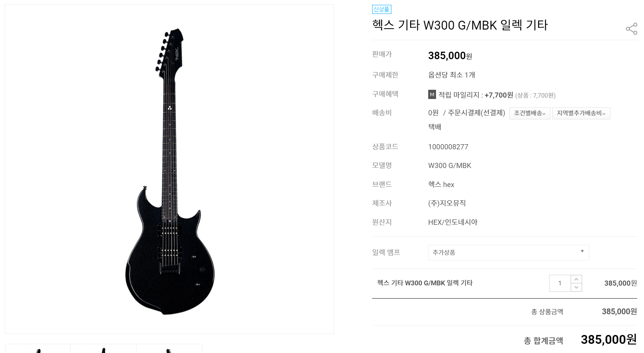The height and width of the screenshot is (353, 644).
Task: Click the quantity input field
Action: [560, 283]
